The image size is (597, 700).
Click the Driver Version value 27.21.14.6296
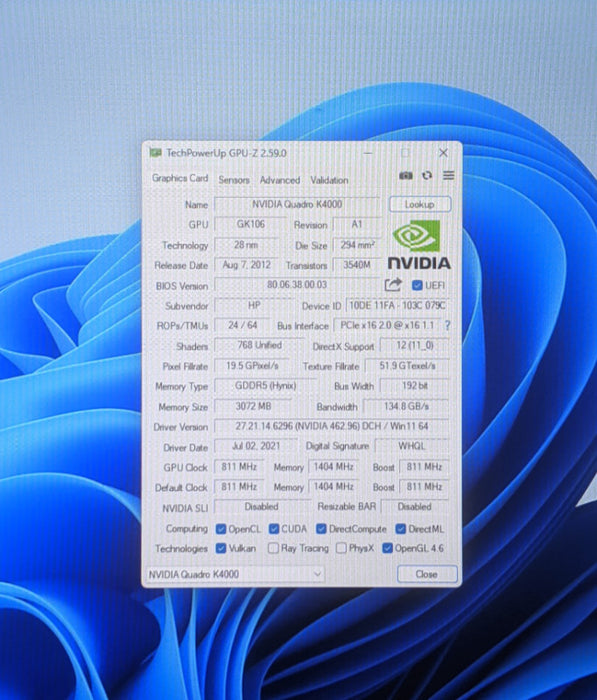pos(332,426)
